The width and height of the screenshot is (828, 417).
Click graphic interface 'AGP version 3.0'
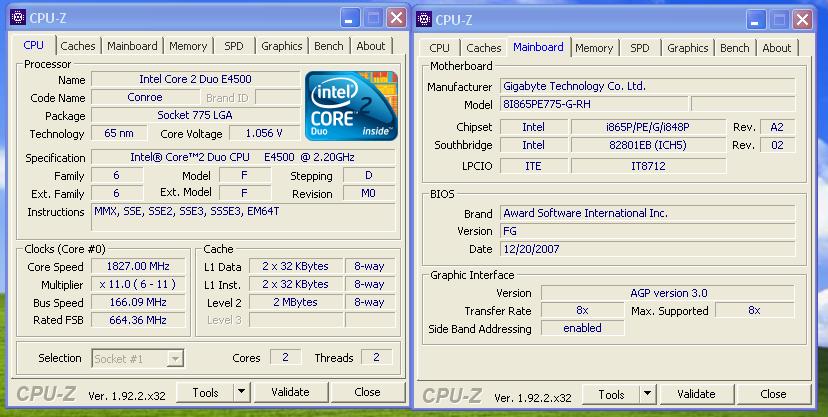point(668,293)
